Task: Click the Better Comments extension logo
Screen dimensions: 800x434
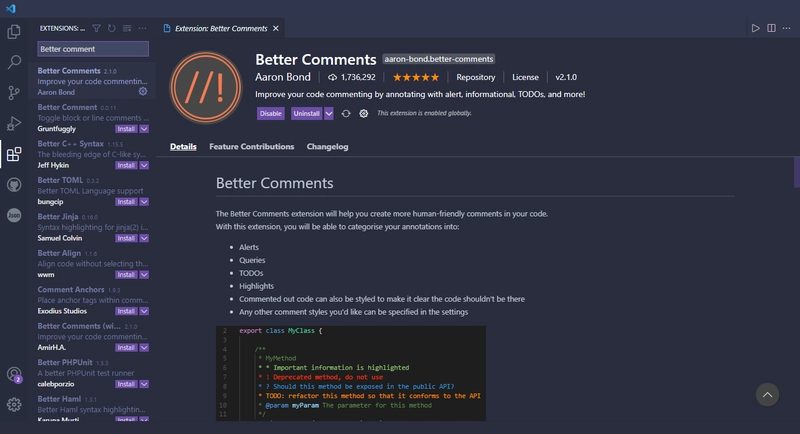Action: (x=206, y=87)
